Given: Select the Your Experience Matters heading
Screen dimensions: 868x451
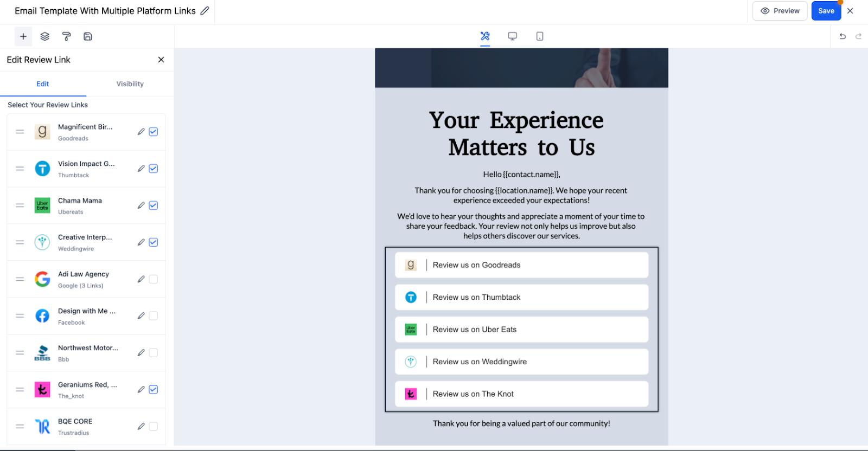Looking at the screenshot, I should (516, 134).
